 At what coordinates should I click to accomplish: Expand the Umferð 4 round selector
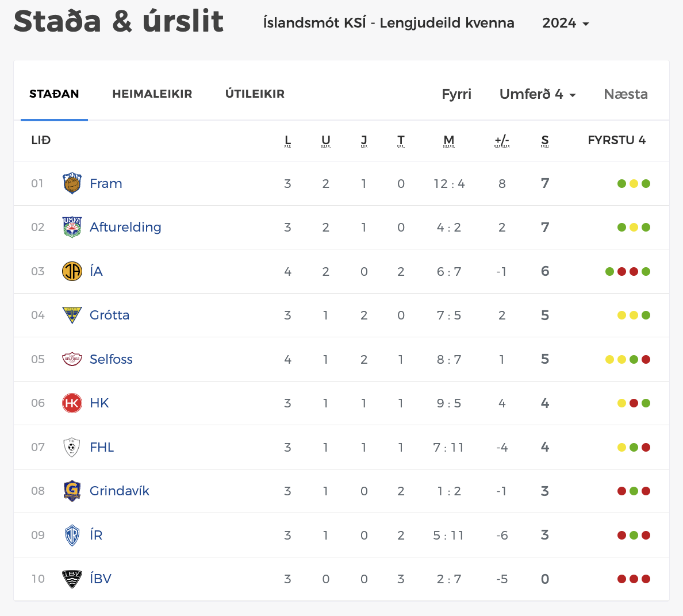click(x=537, y=94)
